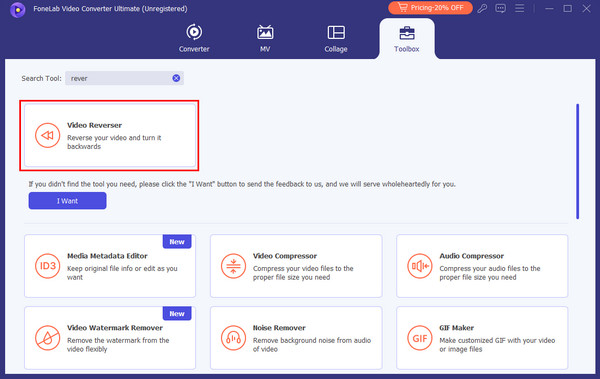
Task: Switch to the MV tab
Action: (265, 38)
